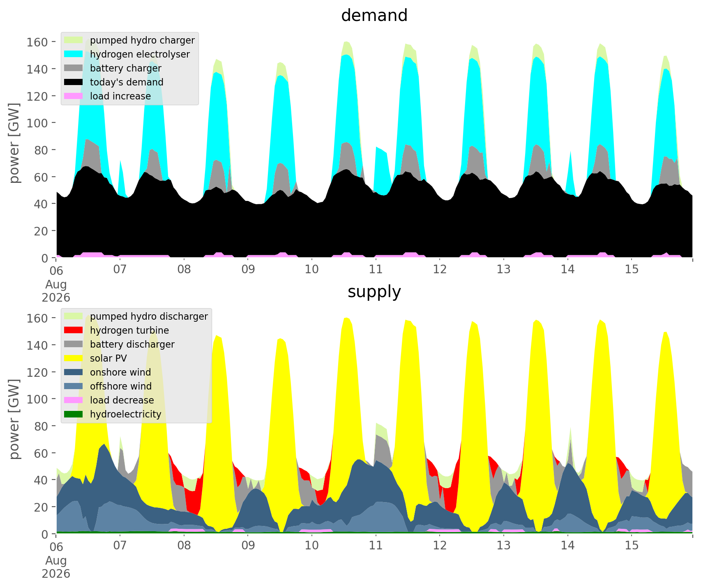The image size is (701, 588).
Task: Click the "battery charger" legend label text
Action: [x=126, y=68]
